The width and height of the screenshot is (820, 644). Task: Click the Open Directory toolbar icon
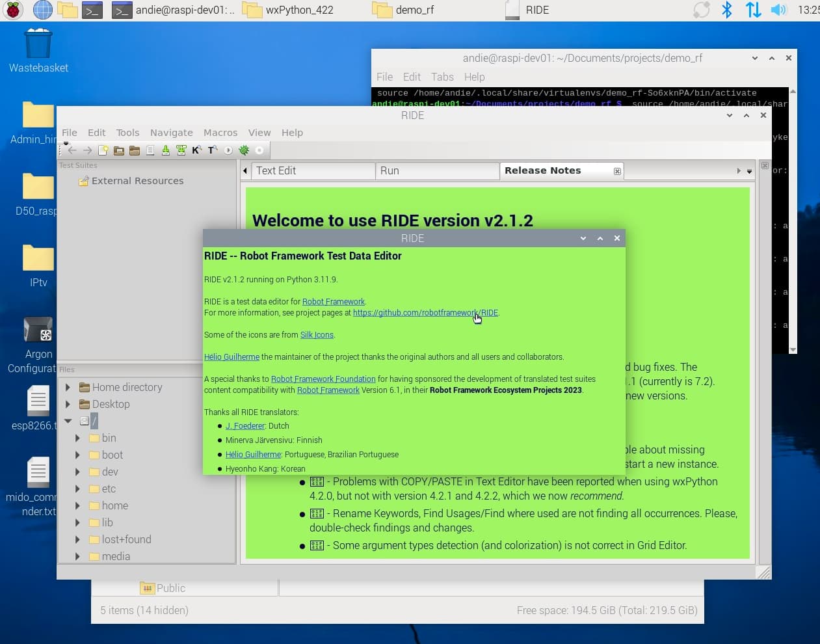[x=134, y=150]
